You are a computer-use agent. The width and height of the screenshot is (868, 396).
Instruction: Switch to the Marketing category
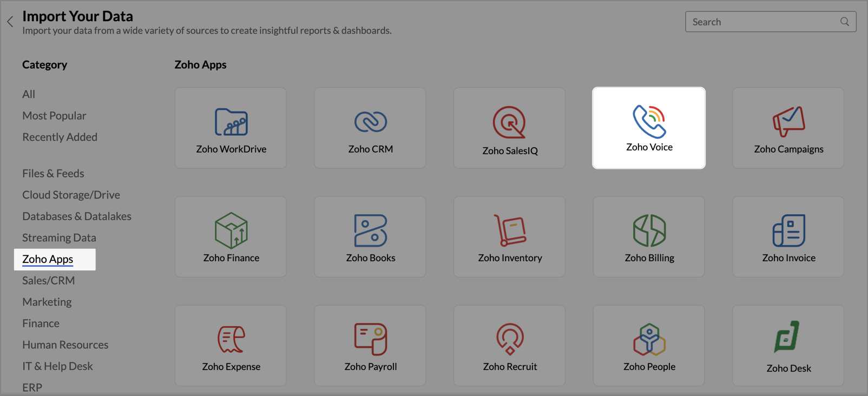click(47, 302)
